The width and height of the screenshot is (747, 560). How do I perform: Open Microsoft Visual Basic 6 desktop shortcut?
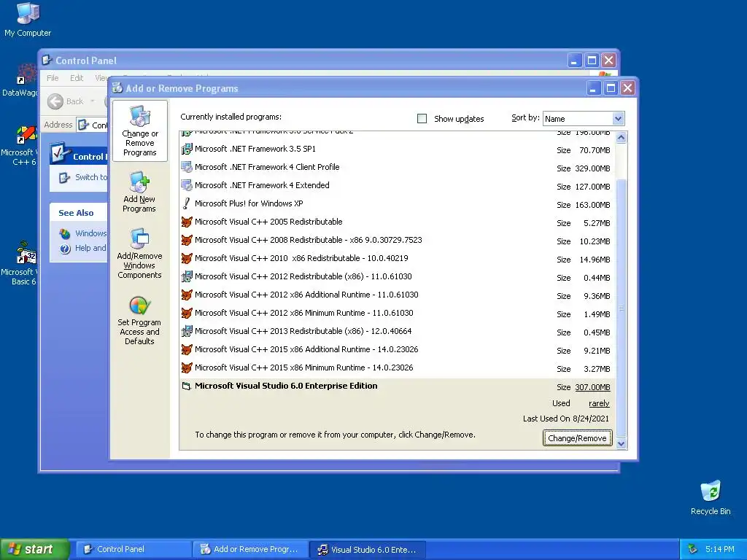click(x=26, y=253)
